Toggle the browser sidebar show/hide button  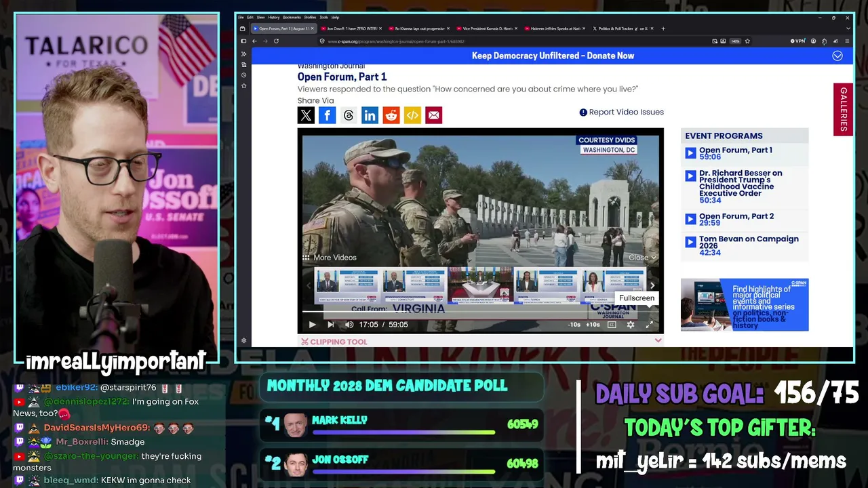[243, 41]
